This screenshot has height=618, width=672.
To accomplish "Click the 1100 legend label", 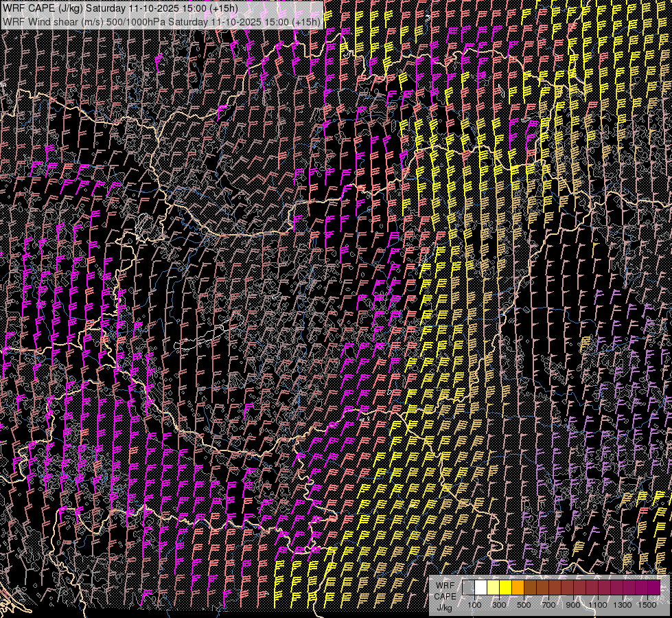I will point(598,605).
